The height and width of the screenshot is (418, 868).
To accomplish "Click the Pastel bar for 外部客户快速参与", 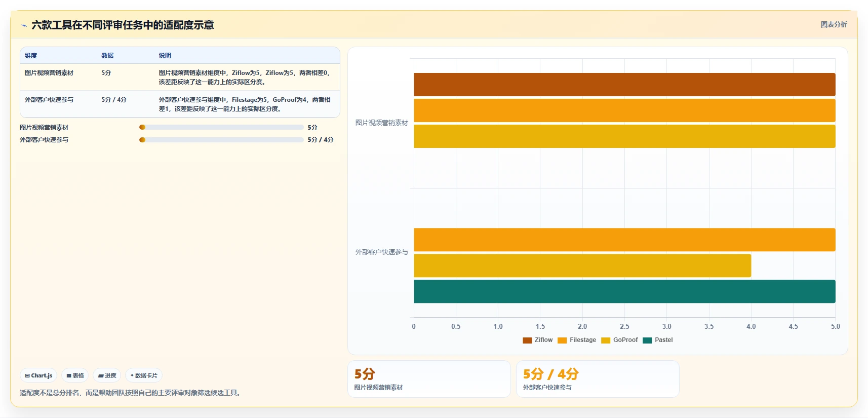I will (x=624, y=291).
